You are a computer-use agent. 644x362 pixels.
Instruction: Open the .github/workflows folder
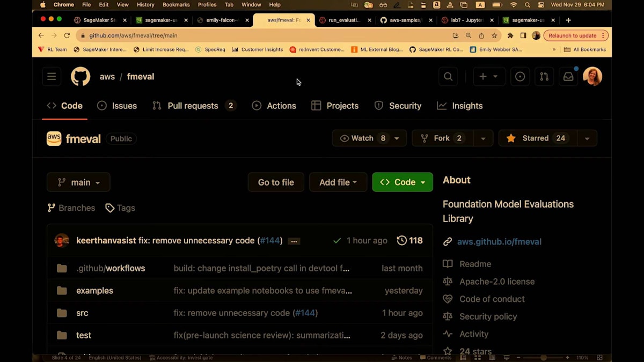pos(111,268)
